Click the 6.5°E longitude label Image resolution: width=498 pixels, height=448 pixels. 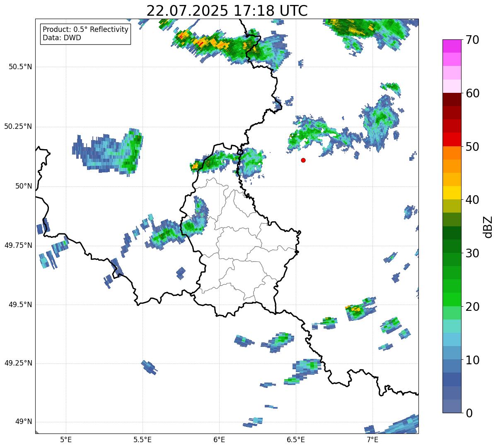[296, 439]
